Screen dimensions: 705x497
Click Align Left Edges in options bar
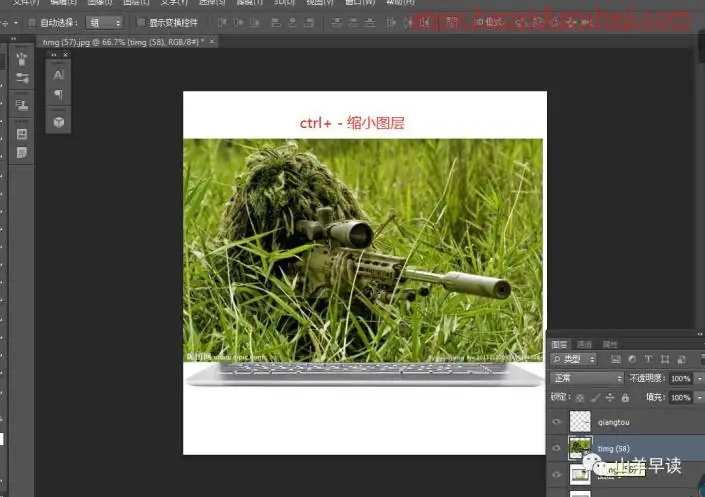pyautogui.click(x=276, y=22)
